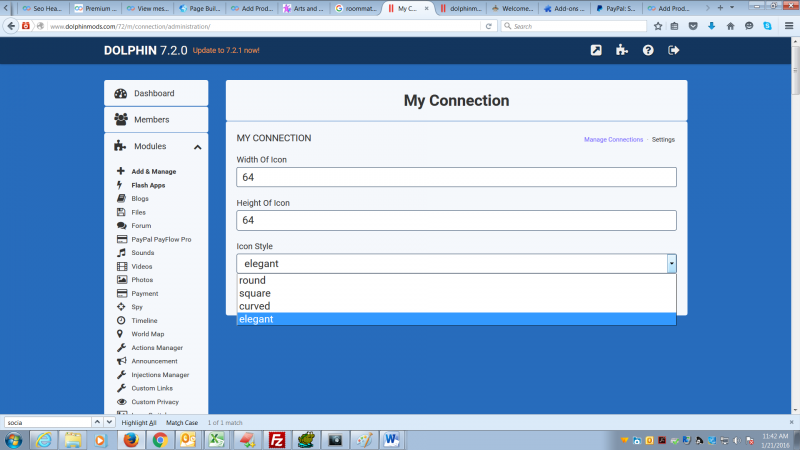The image size is (800, 450).
Task: Click Update to 7.2.1 now link
Action: pyautogui.click(x=226, y=51)
